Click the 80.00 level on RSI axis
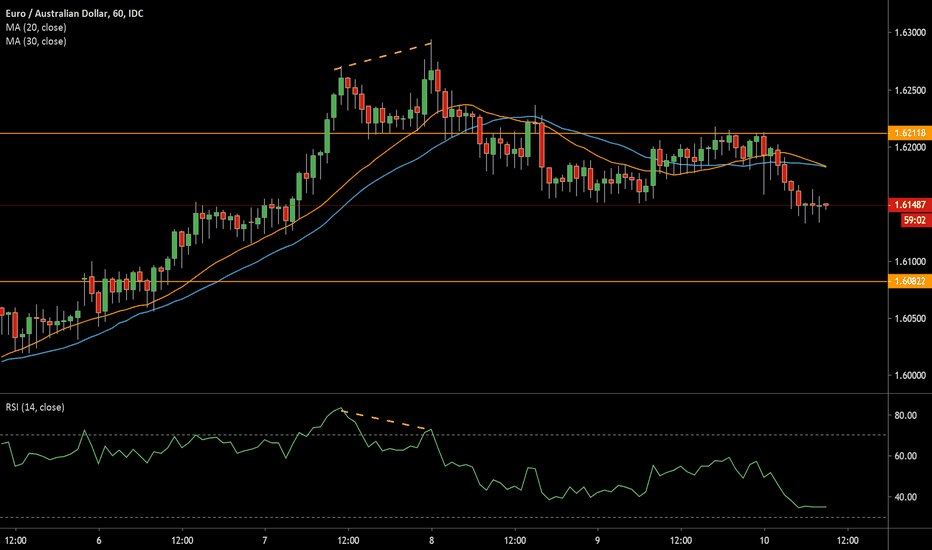This screenshot has height=550, width=932. [x=905, y=414]
